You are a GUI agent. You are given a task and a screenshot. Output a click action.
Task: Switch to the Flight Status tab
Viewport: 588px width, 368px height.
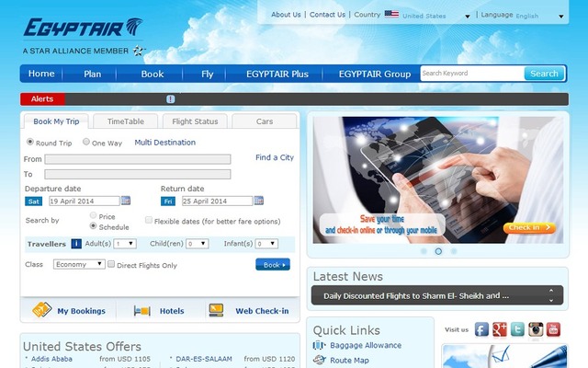pyautogui.click(x=195, y=121)
